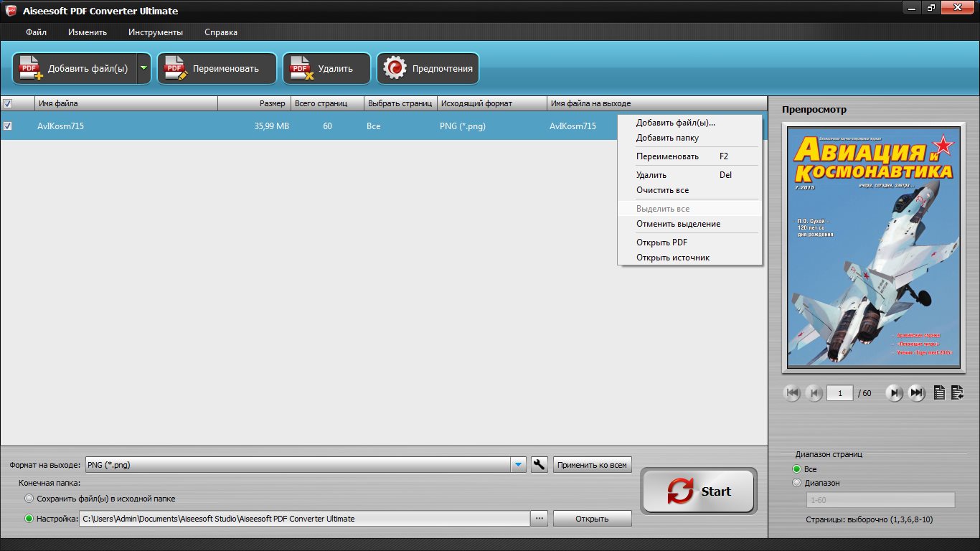Go to next preview page

894,392
